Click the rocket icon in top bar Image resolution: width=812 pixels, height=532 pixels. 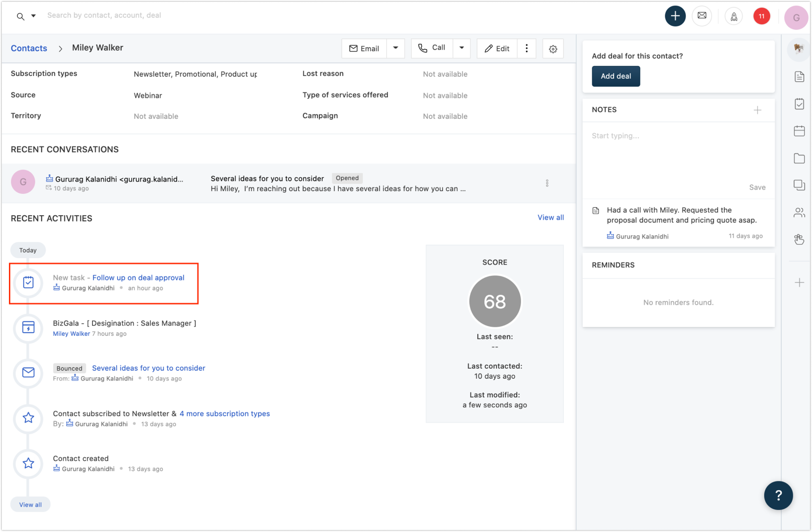click(734, 16)
